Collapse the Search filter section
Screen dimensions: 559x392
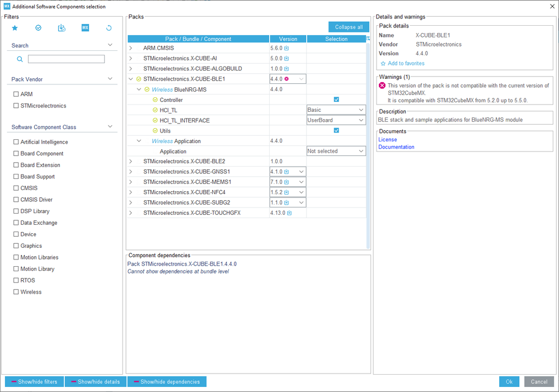point(110,45)
